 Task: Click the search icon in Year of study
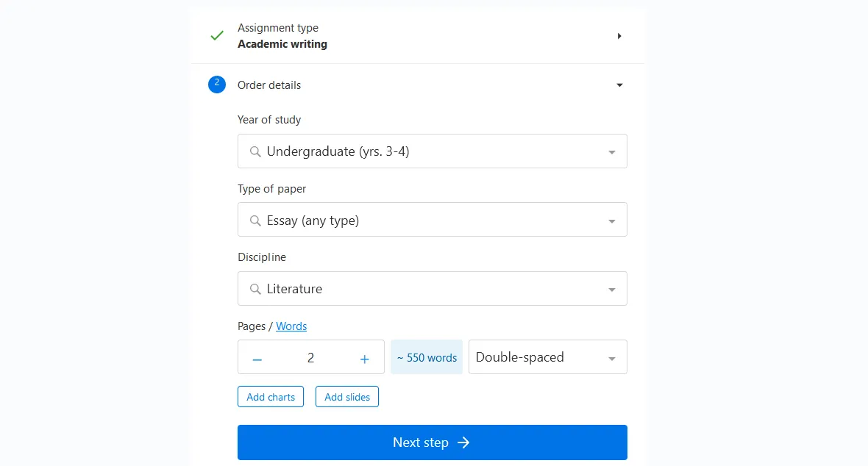(x=255, y=151)
